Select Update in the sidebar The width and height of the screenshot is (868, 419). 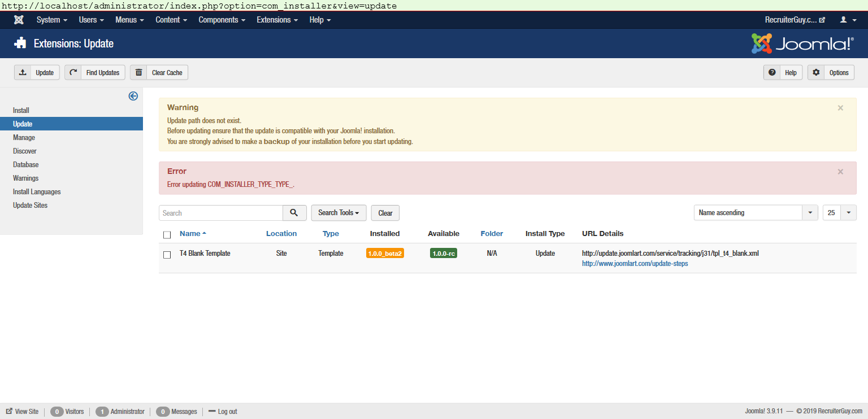71,124
